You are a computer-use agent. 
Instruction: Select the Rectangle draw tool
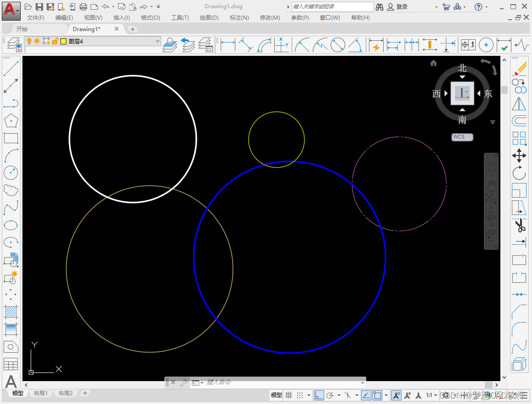tap(11, 138)
